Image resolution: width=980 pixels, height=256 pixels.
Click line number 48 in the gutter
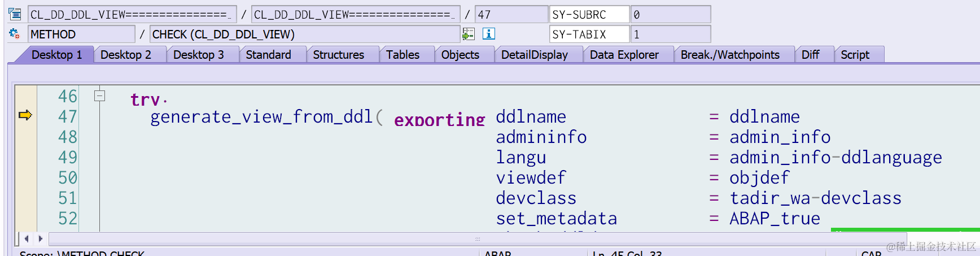coord(68,137)
